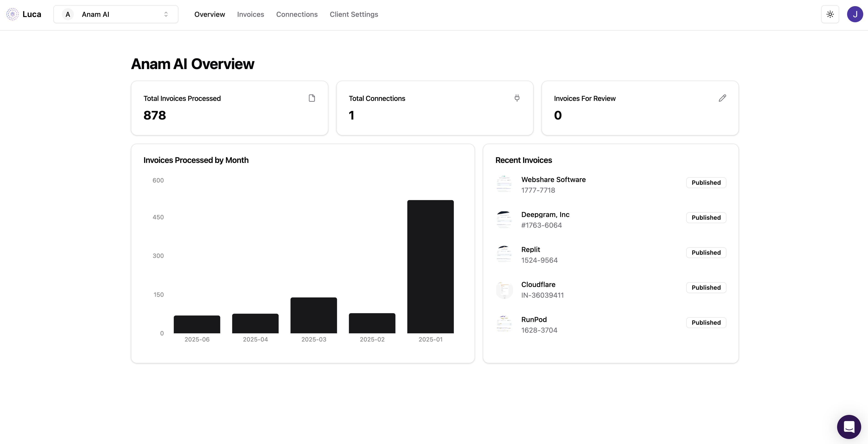The height and width of the screenshot is (444, 868).
Task: Open Webshare Software invoice thumbnail
Action: pyautogui.click(x=504, y=184)
